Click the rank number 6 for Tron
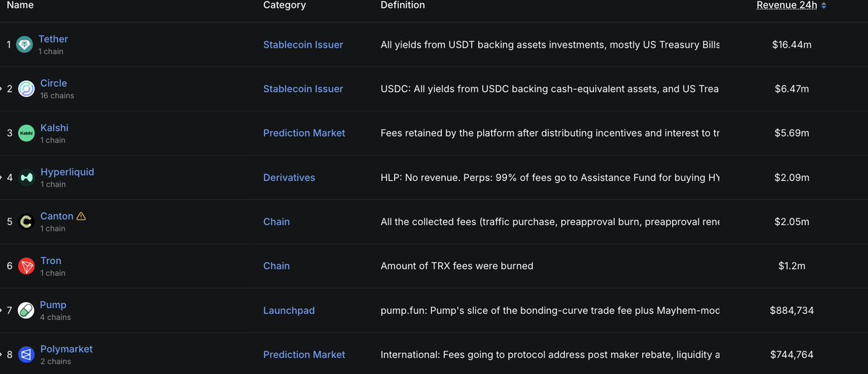The image size is (868, 374). [9, 266]
